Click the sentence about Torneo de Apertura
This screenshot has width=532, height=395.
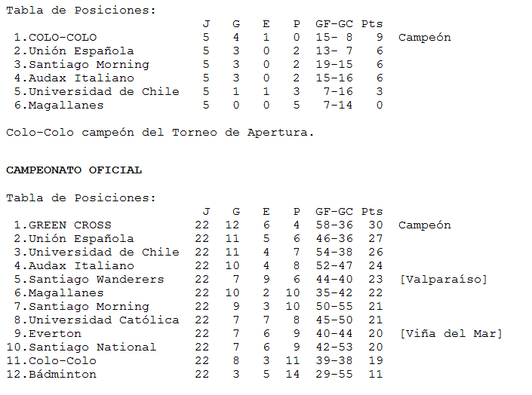[160, 132]
